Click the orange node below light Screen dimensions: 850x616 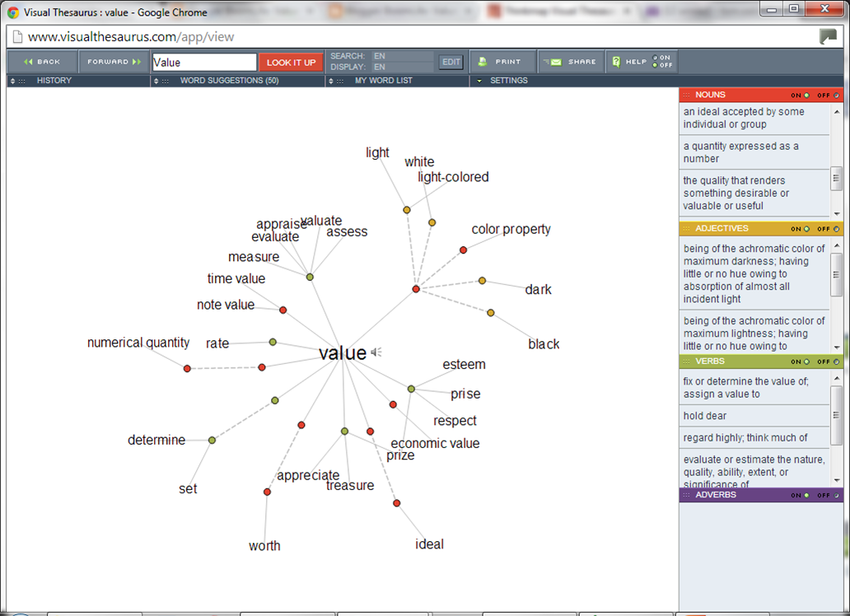coord(407,210)
